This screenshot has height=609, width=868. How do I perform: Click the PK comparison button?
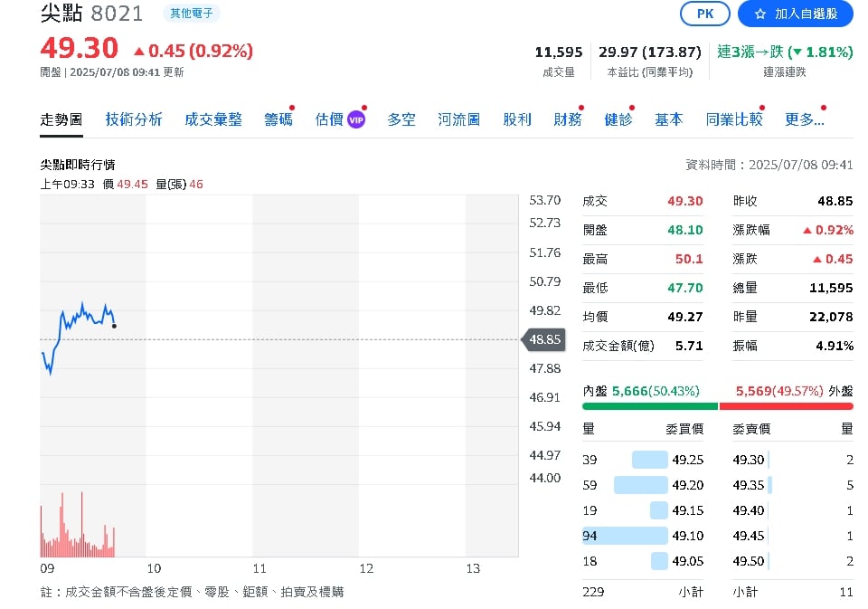704,14
